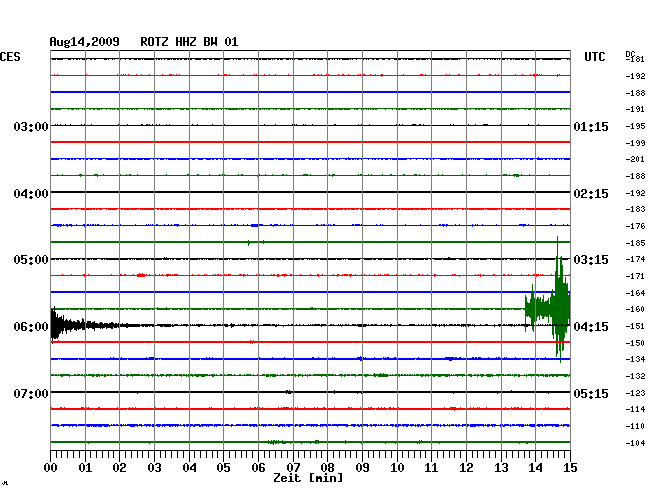Click the large green seismic burst near minute 14
Viewport: 650px width, 494px height.
pos(548,300)
